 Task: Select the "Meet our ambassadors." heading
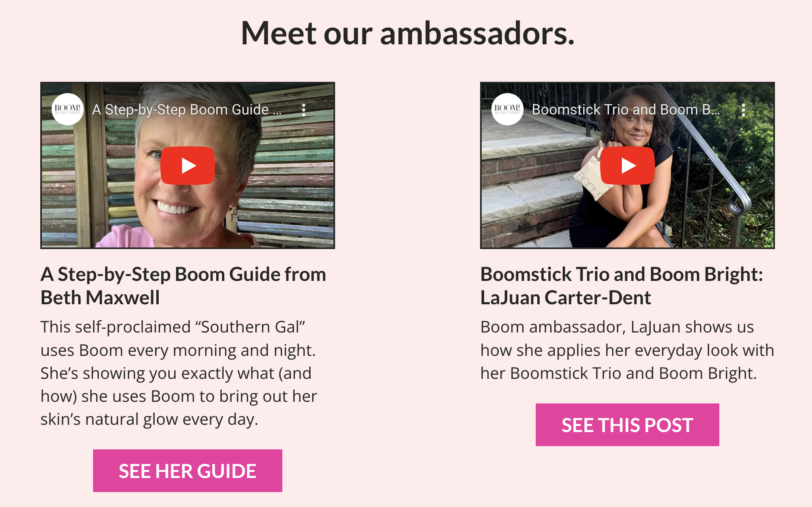(408, 33)
